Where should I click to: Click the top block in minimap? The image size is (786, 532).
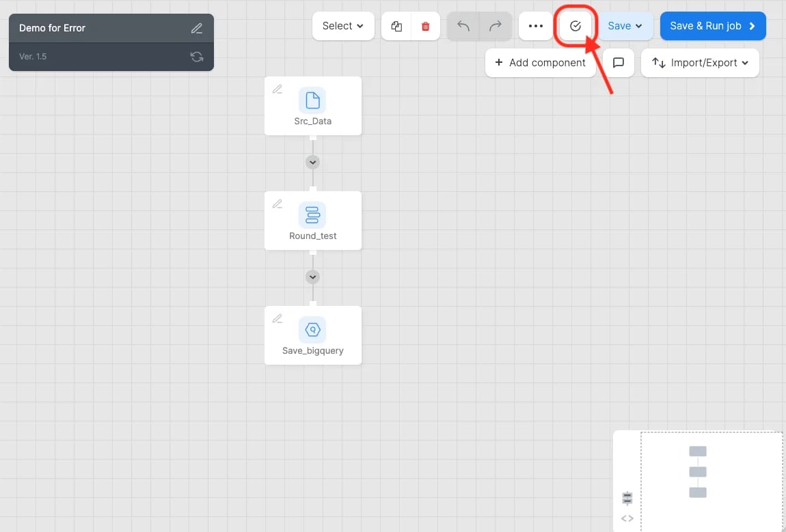click(x=698, y=451)
